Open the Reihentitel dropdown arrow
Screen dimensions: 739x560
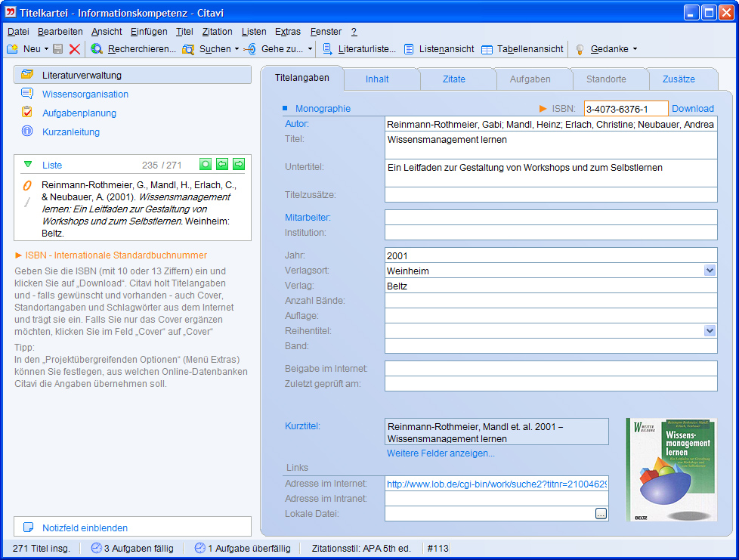[x=710, y=331]
